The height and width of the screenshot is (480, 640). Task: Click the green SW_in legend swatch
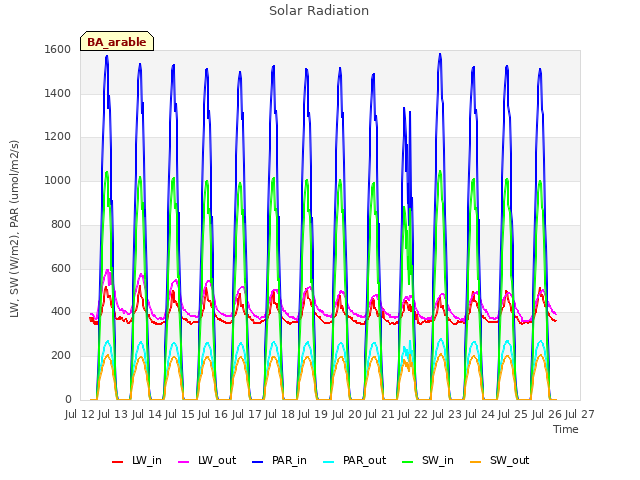click(x=408, y=462)
